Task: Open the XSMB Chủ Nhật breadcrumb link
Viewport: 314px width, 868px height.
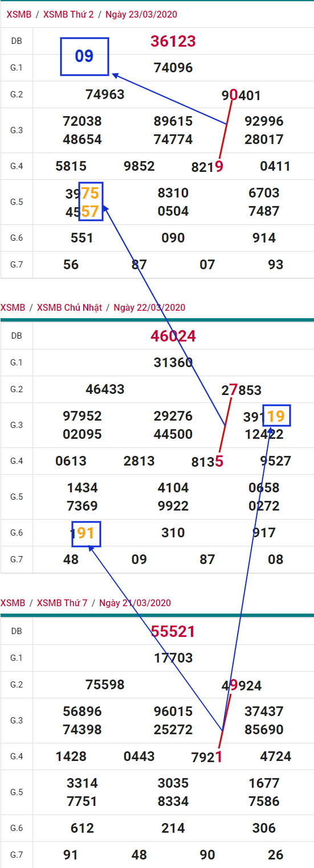Action: pos(70,307)
